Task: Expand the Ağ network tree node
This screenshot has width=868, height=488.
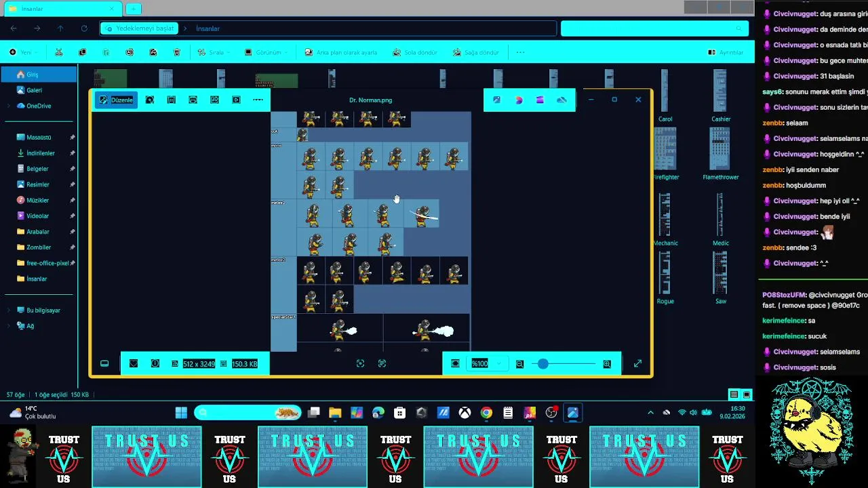Action: click(9, 325)
